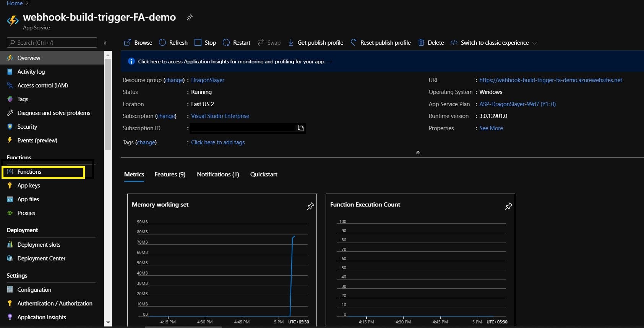This screenshot has width=644, height=328.
Task: Pin the webhook-build-trigger-FA-demo resource title
Action: tap(189, 18)
